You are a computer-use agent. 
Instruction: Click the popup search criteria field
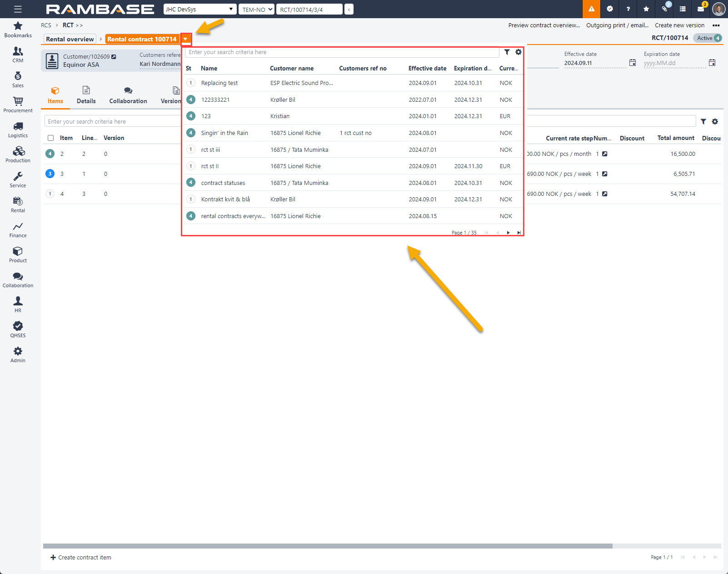click(x=342, y=52)
